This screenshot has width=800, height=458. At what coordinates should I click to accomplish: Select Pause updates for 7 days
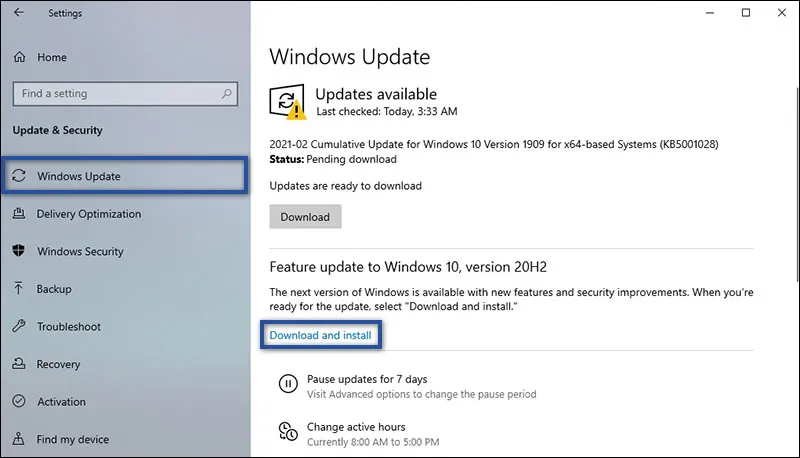coord(367,379)
